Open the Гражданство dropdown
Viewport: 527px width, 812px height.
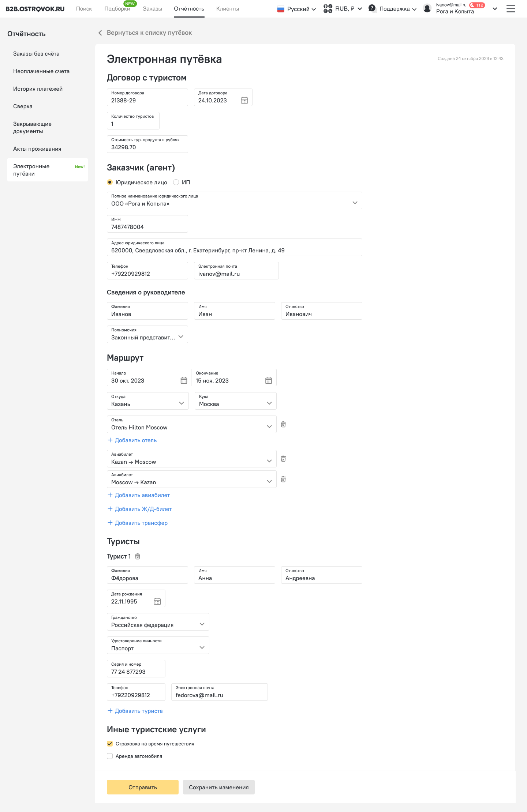point(158,622)
